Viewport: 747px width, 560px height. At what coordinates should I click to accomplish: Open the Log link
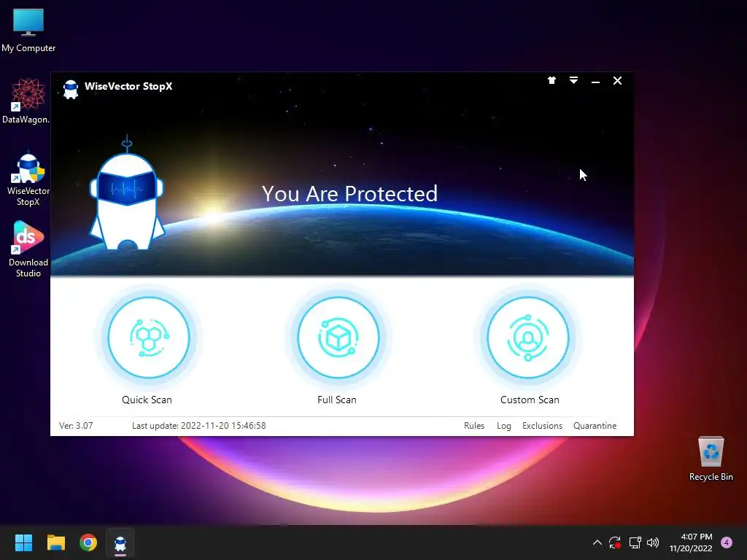tap(504, 426)
